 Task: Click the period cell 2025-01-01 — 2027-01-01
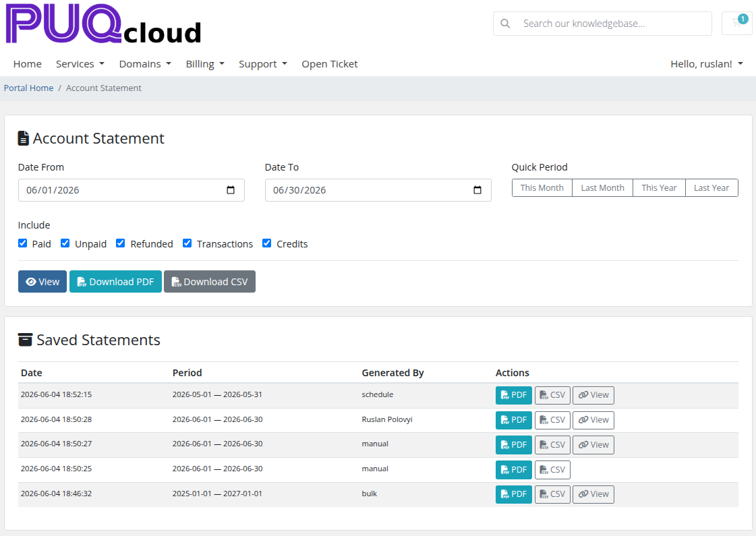pyautogui.click(x=217, y=494)
